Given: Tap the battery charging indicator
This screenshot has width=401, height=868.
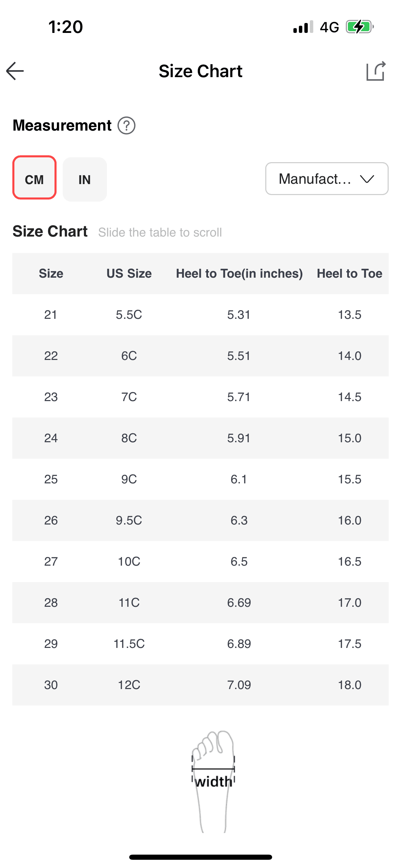Looking at the screenshot, I should pos(360,27).
